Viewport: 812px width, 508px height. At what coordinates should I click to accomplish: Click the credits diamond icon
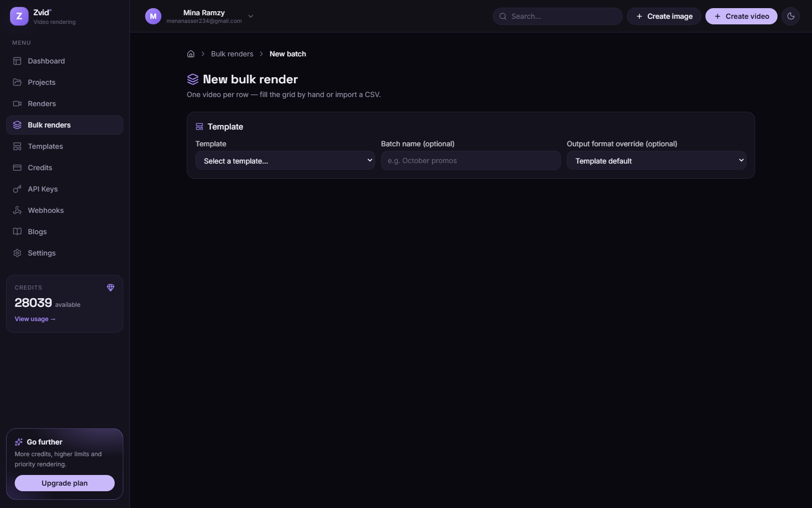(x=111, y=288)
